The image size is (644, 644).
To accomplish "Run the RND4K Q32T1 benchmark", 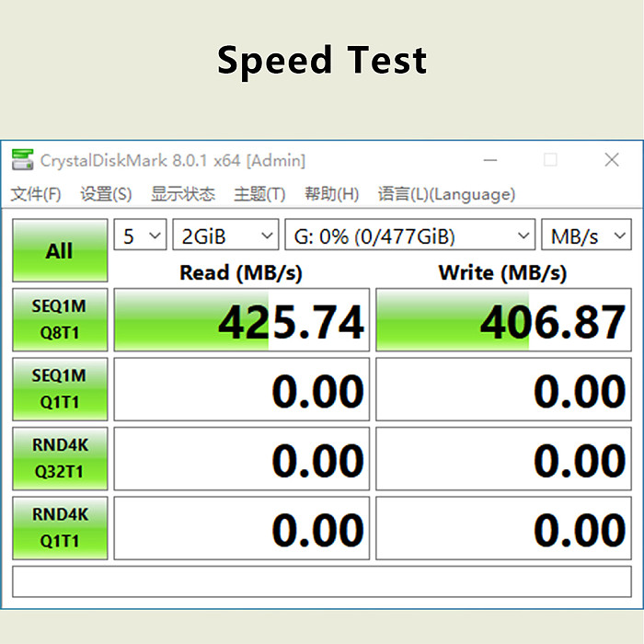I will point(60,458).
